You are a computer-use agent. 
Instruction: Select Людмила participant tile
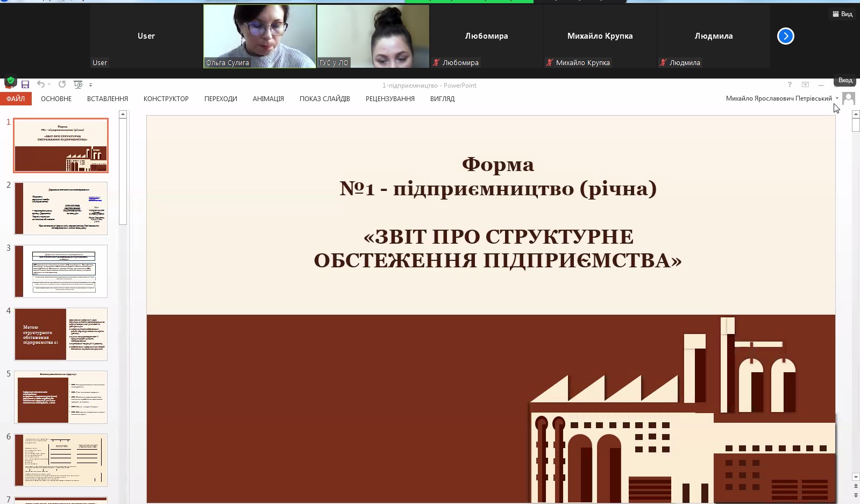[714, 36]
